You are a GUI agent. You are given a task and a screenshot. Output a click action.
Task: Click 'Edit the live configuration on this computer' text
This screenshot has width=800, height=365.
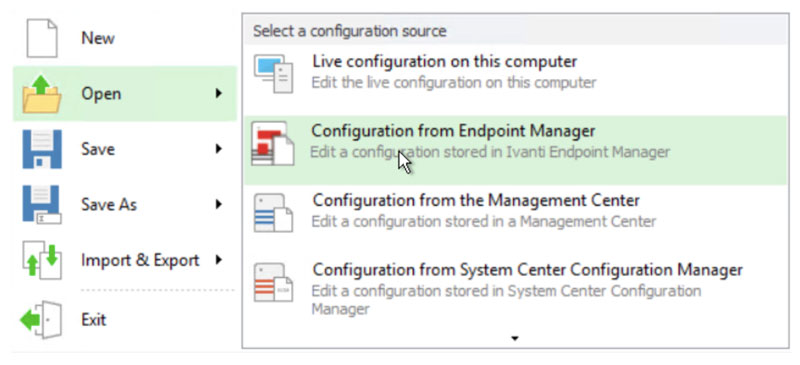tap(454, 83)
